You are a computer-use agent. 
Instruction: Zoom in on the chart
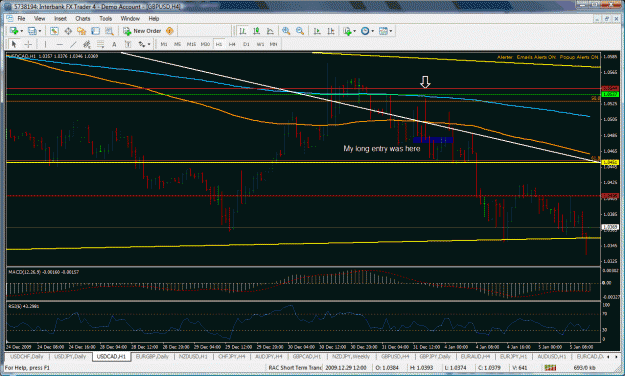click(286, 31)
